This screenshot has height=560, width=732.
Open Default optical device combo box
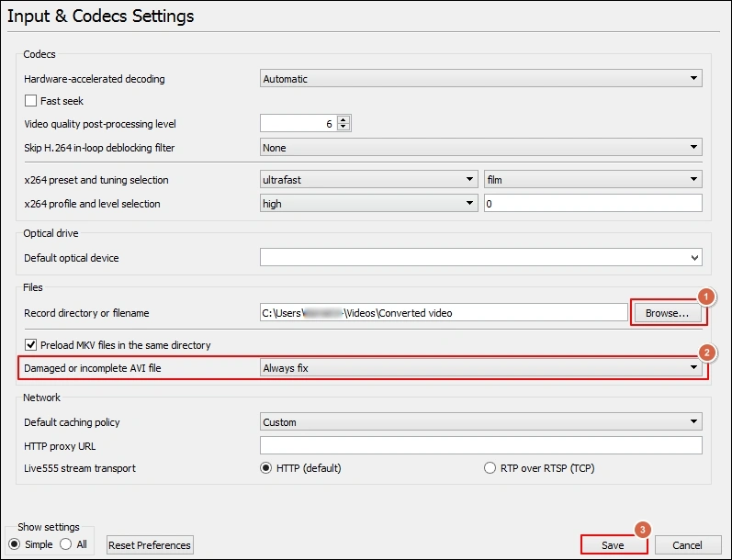481,257
